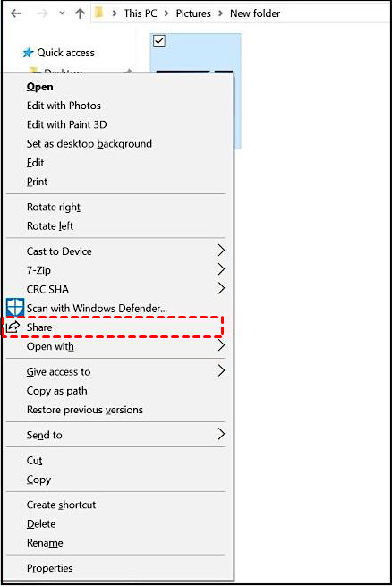Choose Edit with Paint 3D
Screen dimensions: 392x586
pos(66,124)
